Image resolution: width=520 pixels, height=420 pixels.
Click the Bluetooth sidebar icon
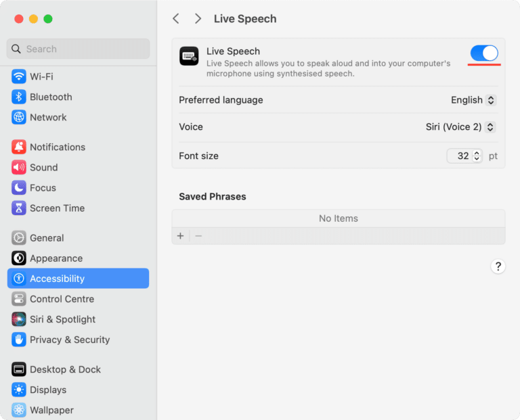(19, 97)
